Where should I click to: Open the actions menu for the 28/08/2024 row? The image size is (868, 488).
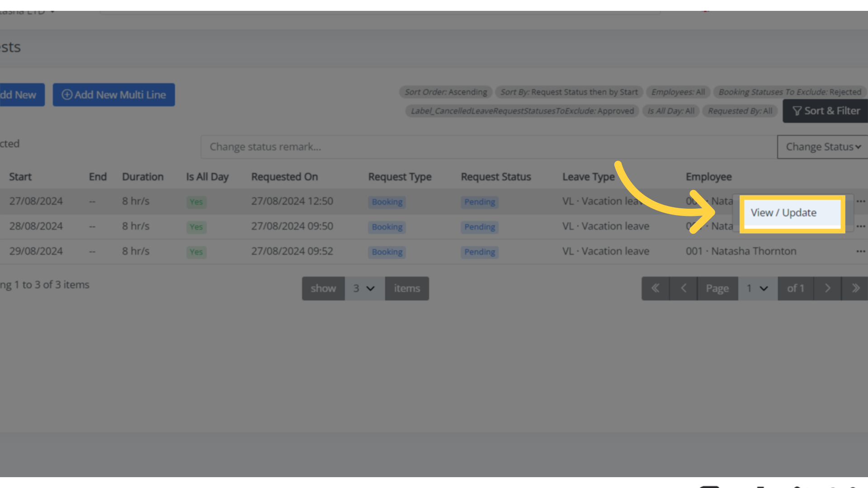[861, 226]
